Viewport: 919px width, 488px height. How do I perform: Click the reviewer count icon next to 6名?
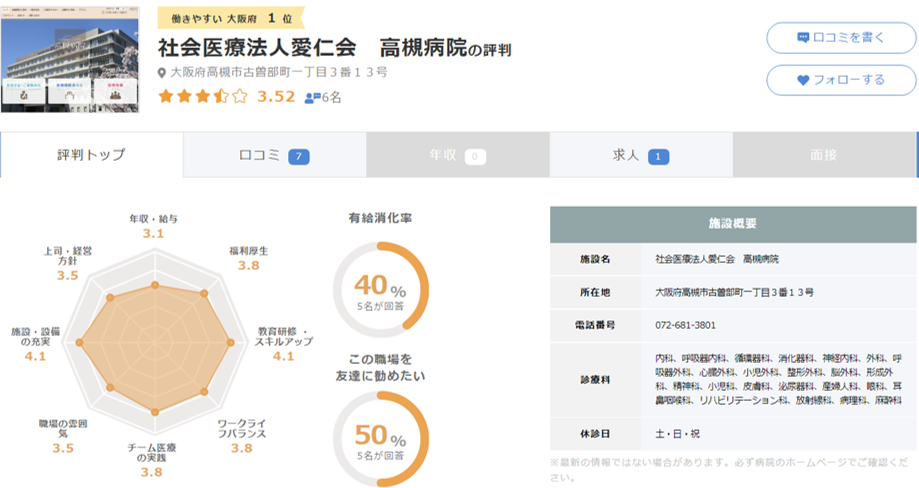[x=312, y=98]
